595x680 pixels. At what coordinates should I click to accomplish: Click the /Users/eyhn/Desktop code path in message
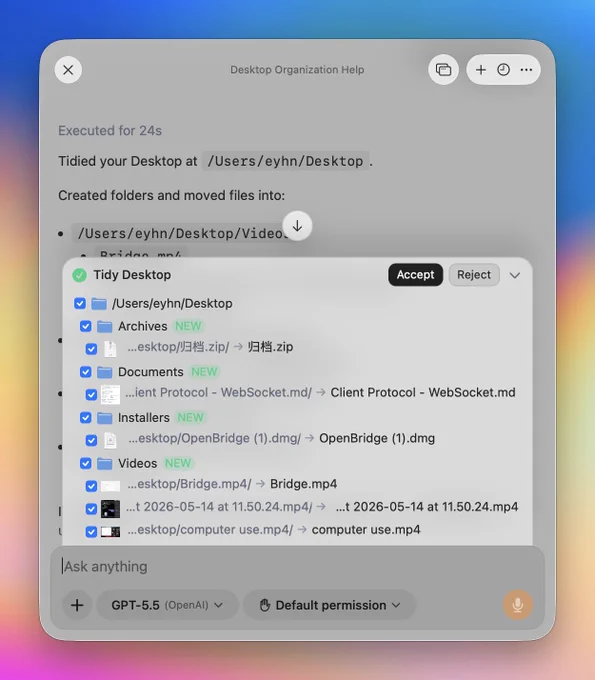pos(285,161)
